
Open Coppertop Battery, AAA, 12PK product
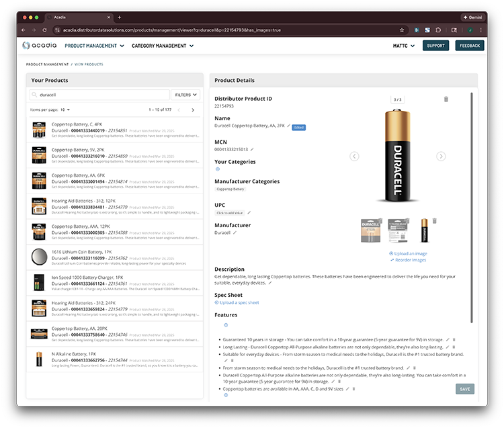(114, 232)
